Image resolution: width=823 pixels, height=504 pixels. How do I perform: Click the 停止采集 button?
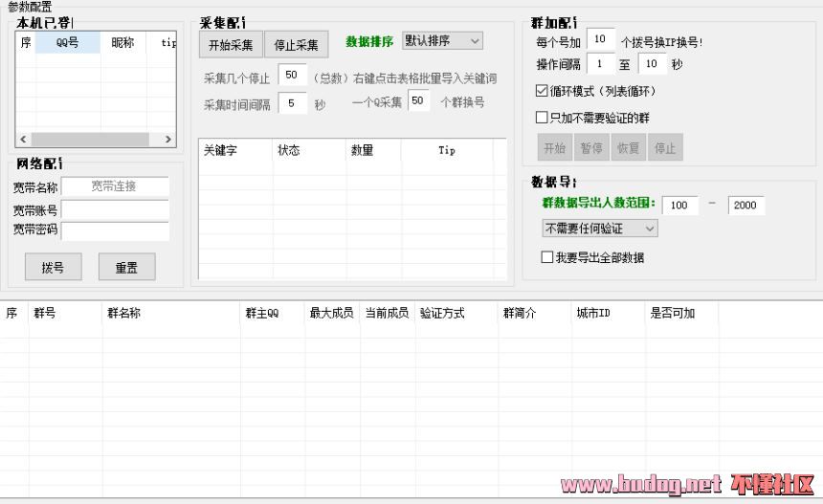[297, 45]
